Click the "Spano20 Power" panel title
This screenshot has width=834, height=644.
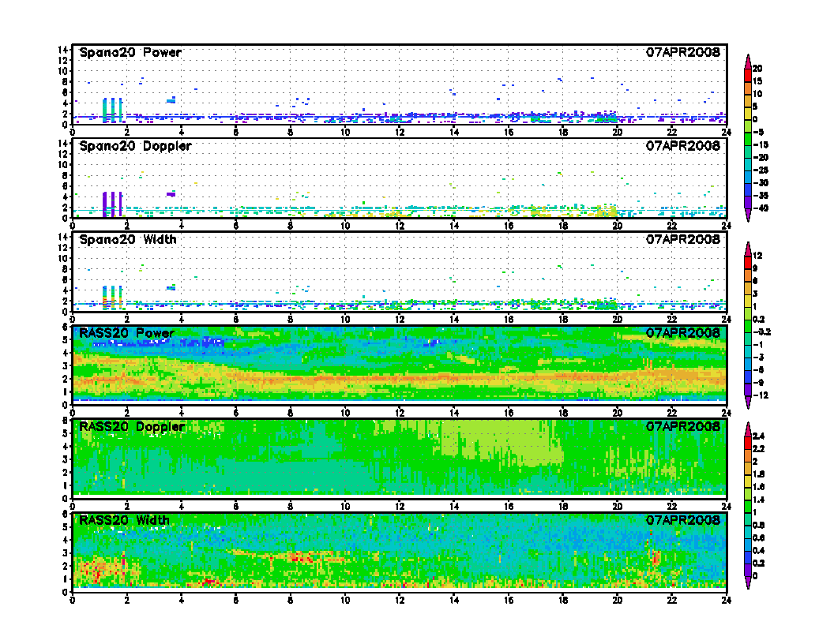coord(130,52)
